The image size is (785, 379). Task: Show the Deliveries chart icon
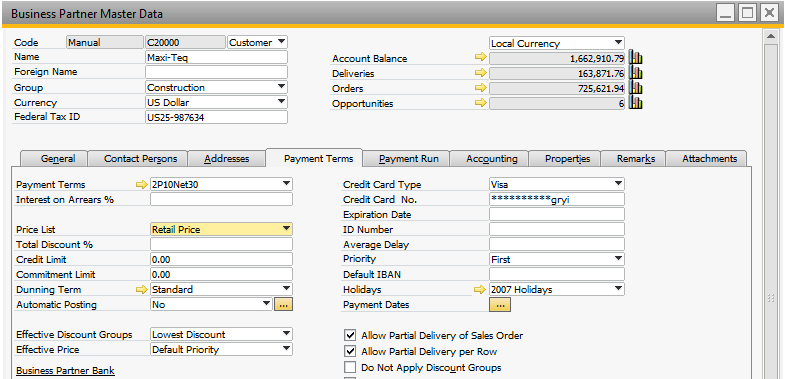[636, 73]
